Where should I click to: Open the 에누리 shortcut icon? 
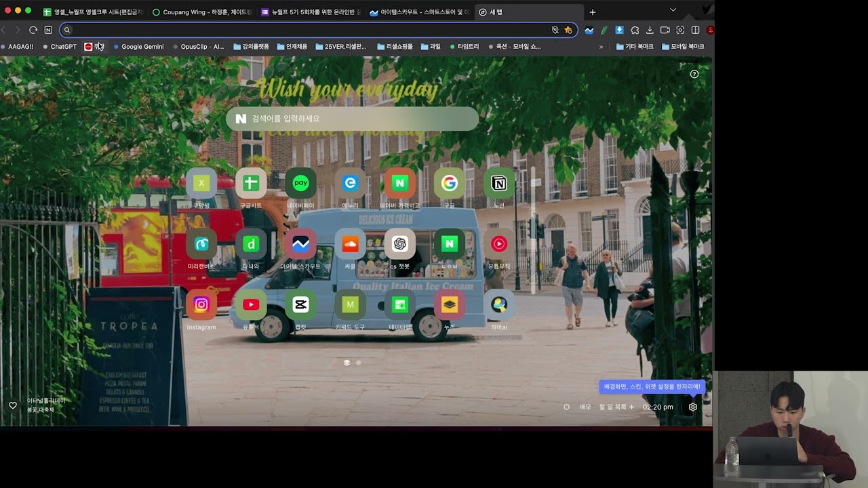[x=350, y=183]
